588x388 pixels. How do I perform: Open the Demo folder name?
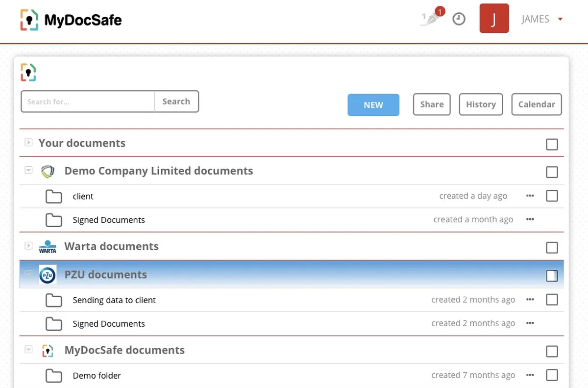click(x=97, y=376)
